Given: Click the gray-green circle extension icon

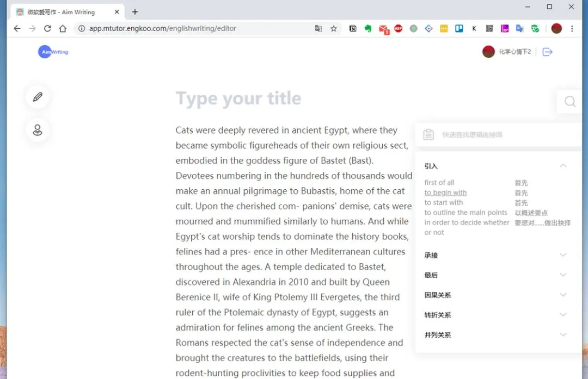Looking at the screenshot, I should [x=413, y=28].
